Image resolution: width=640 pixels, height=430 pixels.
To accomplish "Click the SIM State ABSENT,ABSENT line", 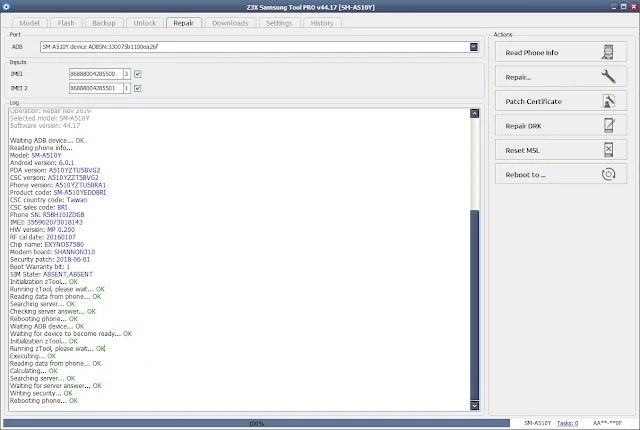I will [51, 274].
